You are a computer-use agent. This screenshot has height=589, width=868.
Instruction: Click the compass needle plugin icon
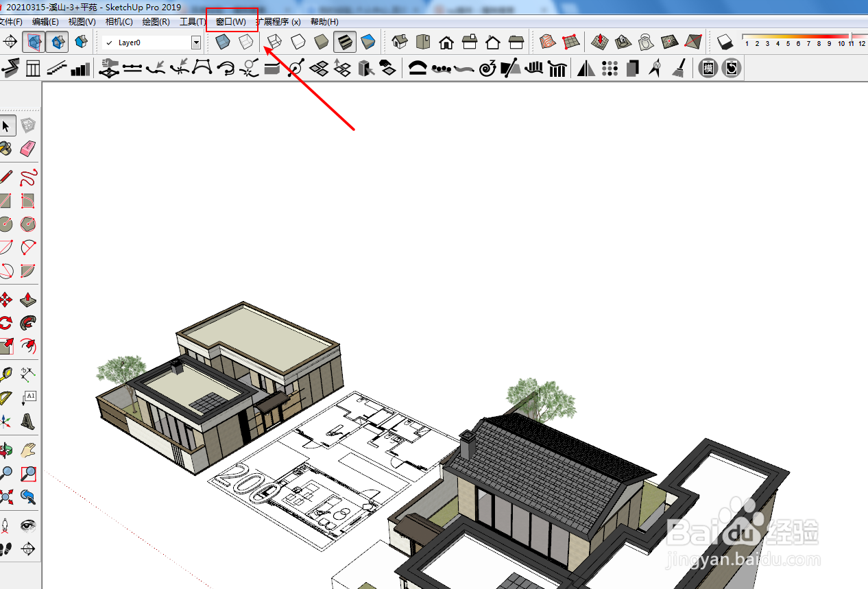coord(655,68)
